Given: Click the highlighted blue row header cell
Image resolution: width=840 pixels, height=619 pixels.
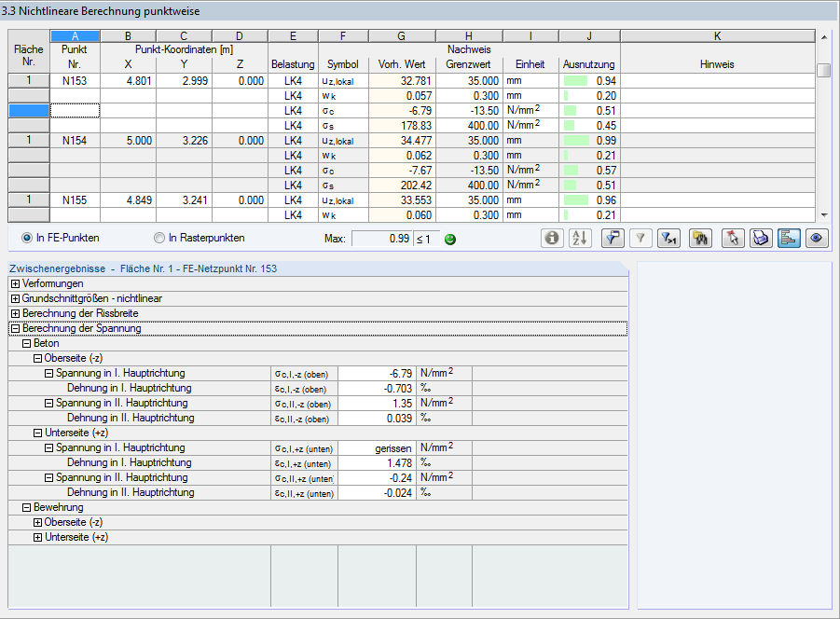Looking at the screenshot, I should 29,111.
